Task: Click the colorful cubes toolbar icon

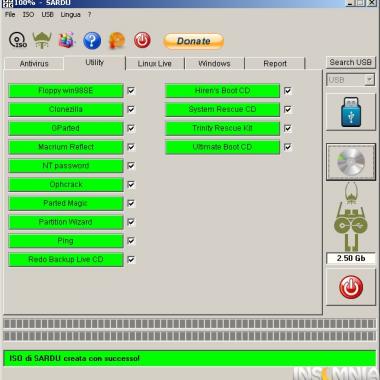Action: [x=67, y=40]
